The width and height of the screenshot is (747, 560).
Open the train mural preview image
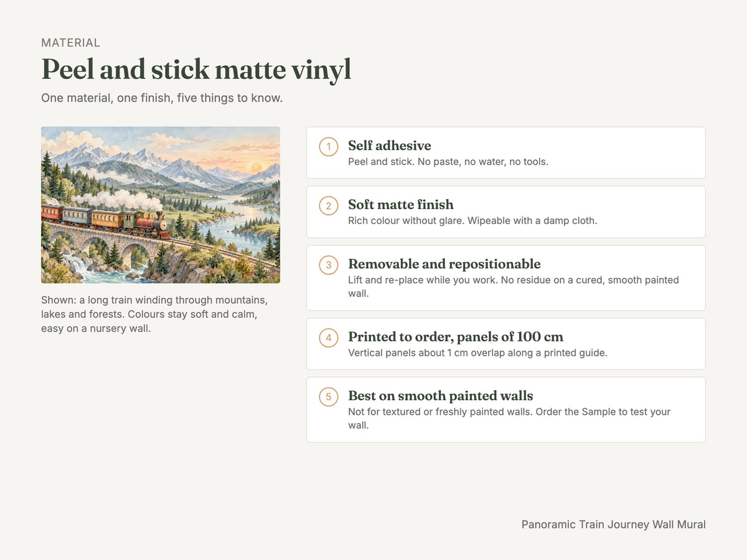(x=161, y=205)
